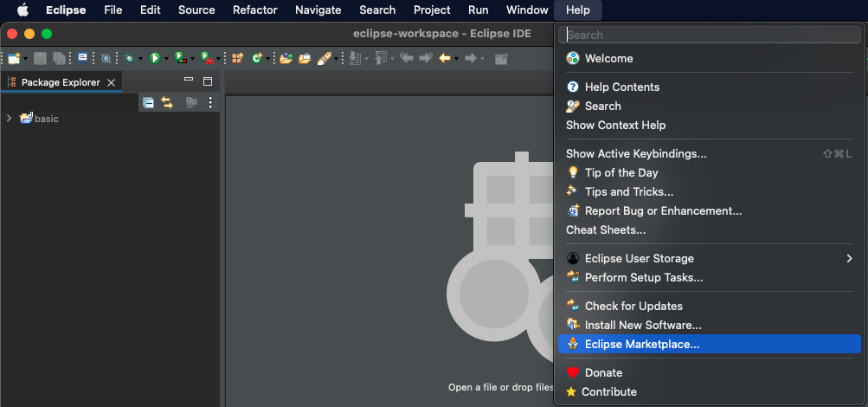Go back with the yellow arrow icon
Screen dimensions: 868x407
[x=445, y=58]
